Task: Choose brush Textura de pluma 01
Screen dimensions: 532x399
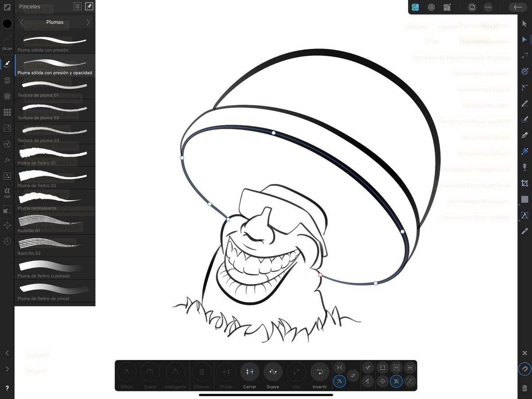Action: (55, 88)
